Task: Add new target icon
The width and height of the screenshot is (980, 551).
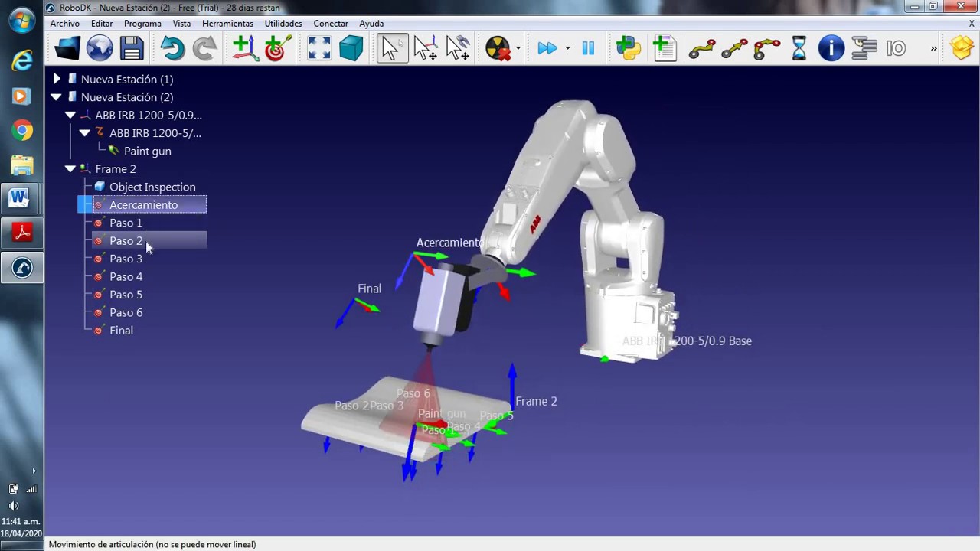Action: (x=277, y=48)
